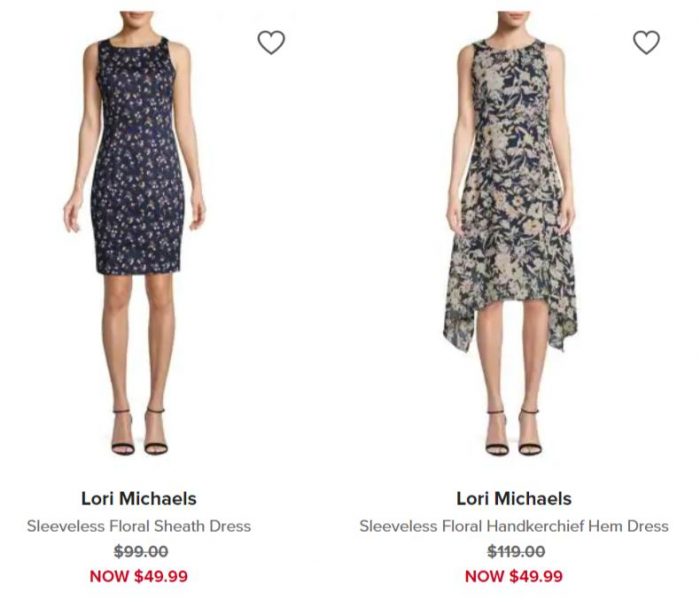This screenshot has width=700, height=616.
Task: Click the asymmetric hem of the floral dress
Action: tap(510, 321)
